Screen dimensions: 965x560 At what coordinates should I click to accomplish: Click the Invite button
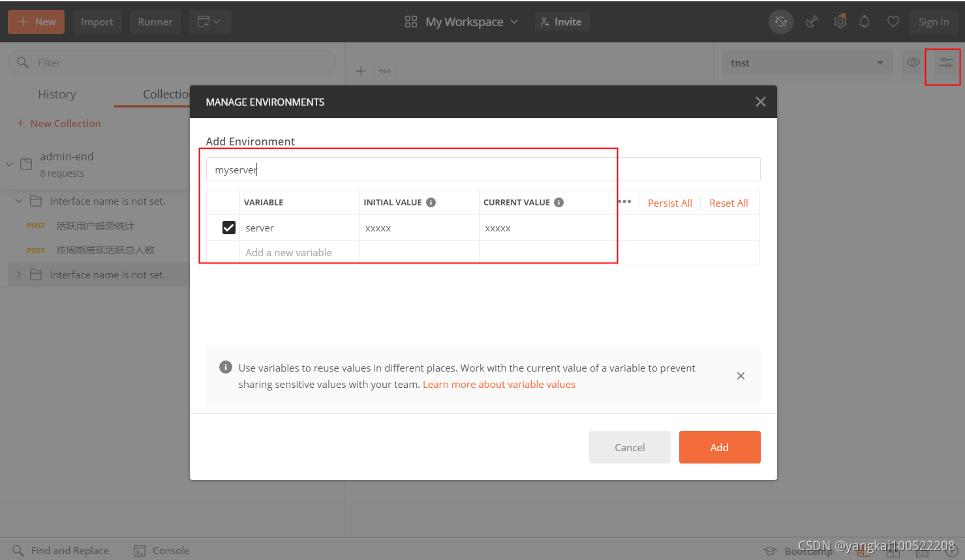(x=562, y=22)
